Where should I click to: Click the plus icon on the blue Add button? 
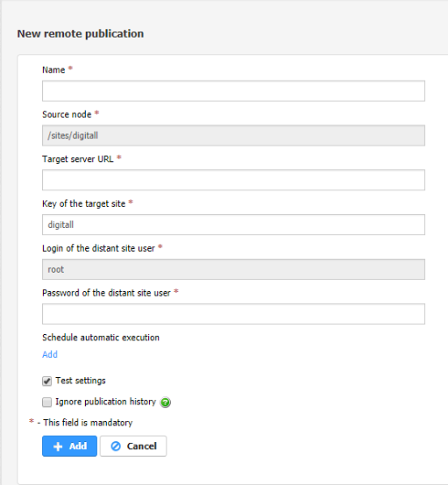pos(58,446)
